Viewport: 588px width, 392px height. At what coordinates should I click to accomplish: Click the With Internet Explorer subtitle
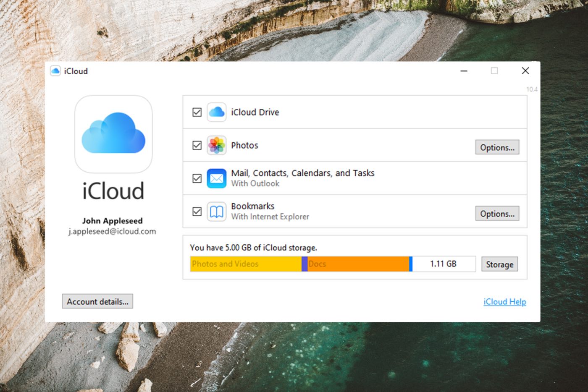click(x=270, y=217)
